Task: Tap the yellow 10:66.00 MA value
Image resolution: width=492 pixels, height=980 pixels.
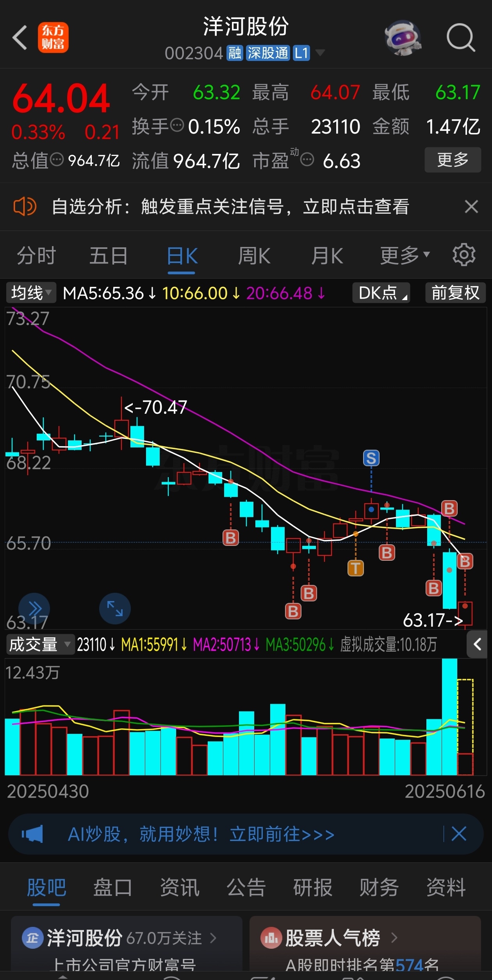Action: click(x=201, y=293)
